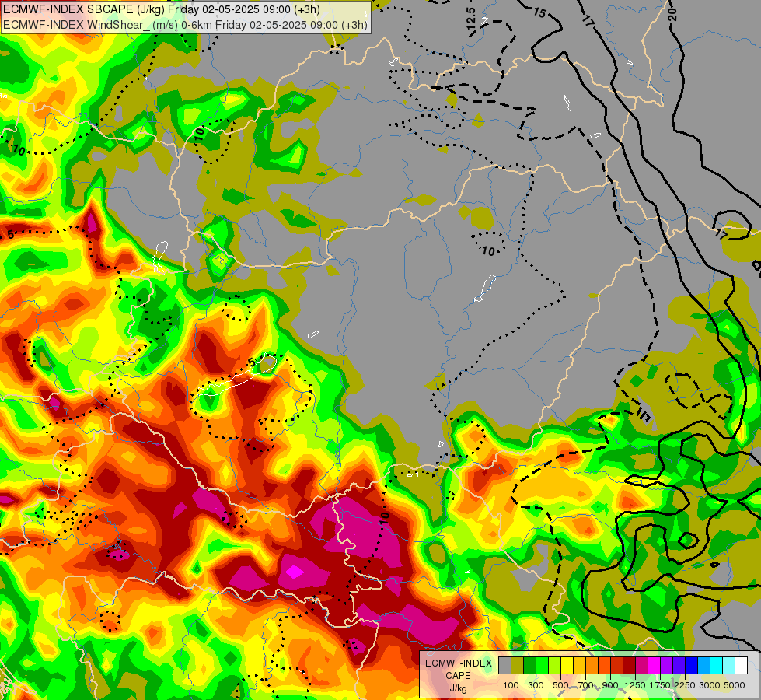The image size is (761, 700).
Task: Select the purple swatch after 1750
Action: click(667, 665)
